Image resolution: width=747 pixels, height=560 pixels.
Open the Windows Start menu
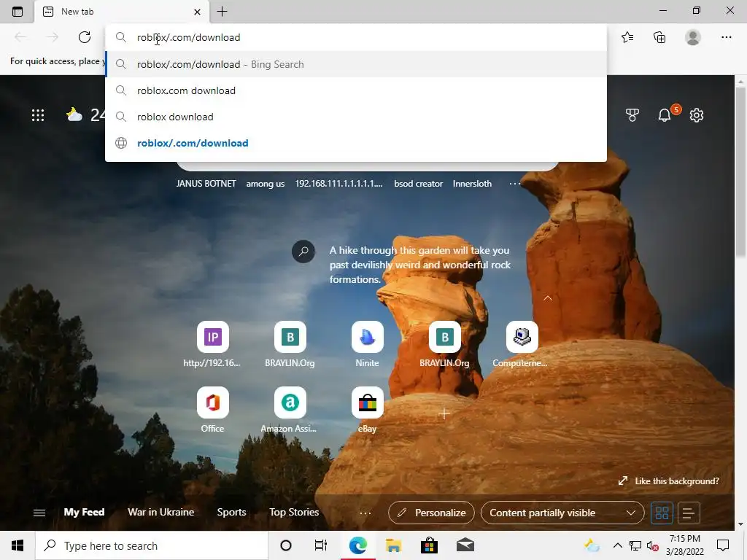[18, 545]
